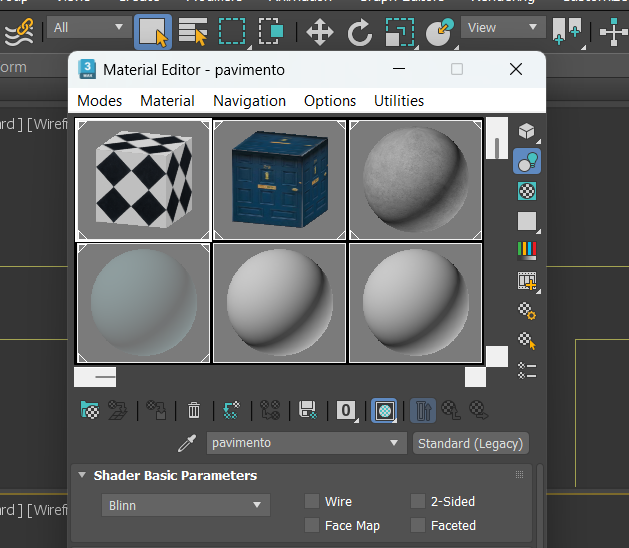Image resolution: width=629 pixels, height=548 pixels.
Task: Enable the Wire checkbox
Action: click(x=312, y=502)
